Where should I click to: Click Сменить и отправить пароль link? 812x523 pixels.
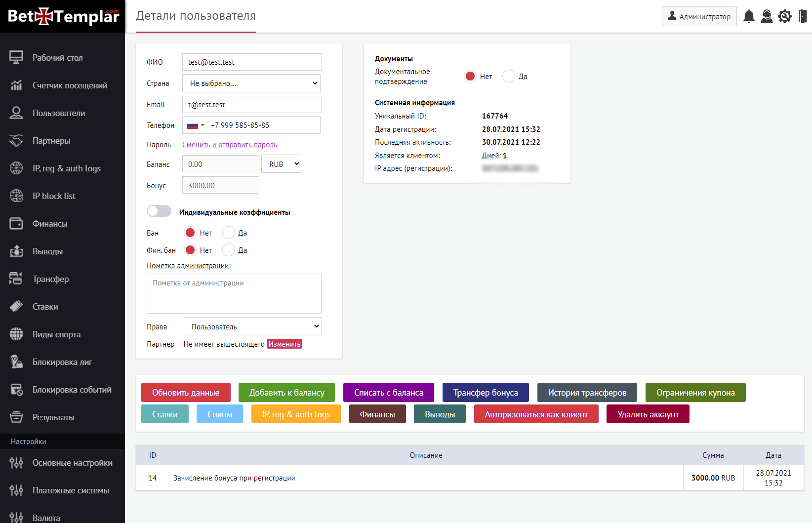pyautogui.click(x=230, y=145)
